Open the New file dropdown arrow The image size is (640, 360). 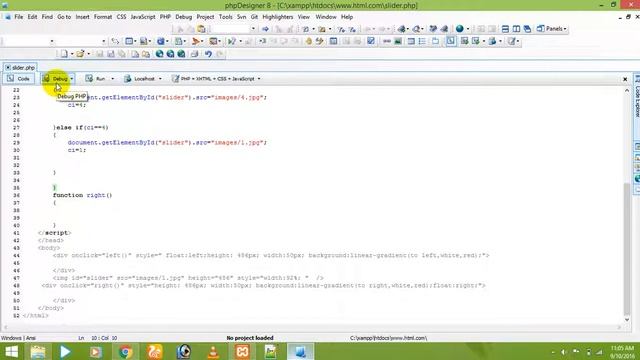pyautogui.click(x=72, y=54)
